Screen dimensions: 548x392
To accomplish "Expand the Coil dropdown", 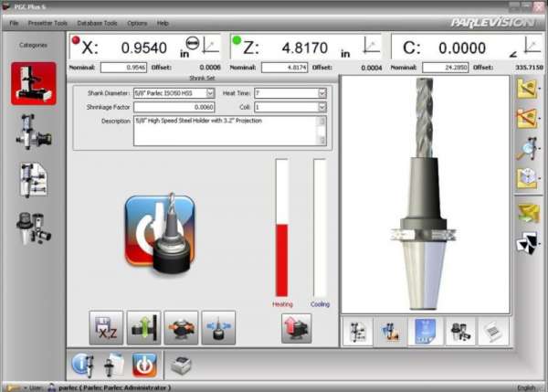I will pos(321,107).
